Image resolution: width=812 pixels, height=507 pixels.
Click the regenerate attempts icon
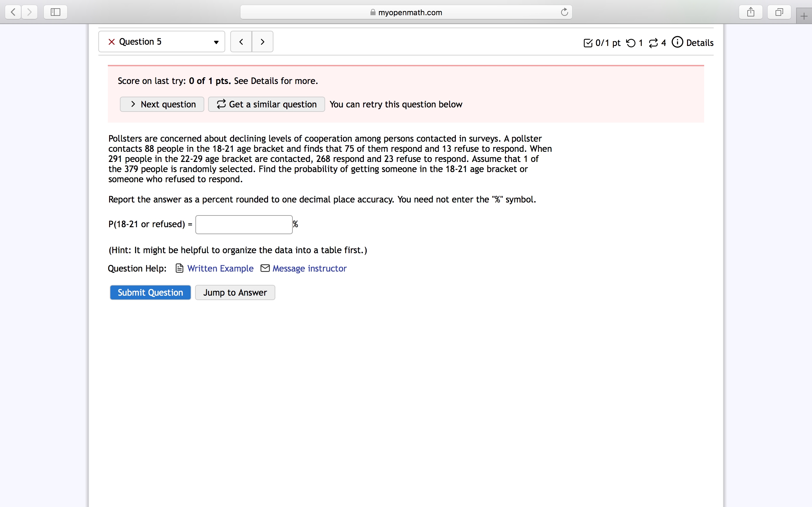(653, 43)
